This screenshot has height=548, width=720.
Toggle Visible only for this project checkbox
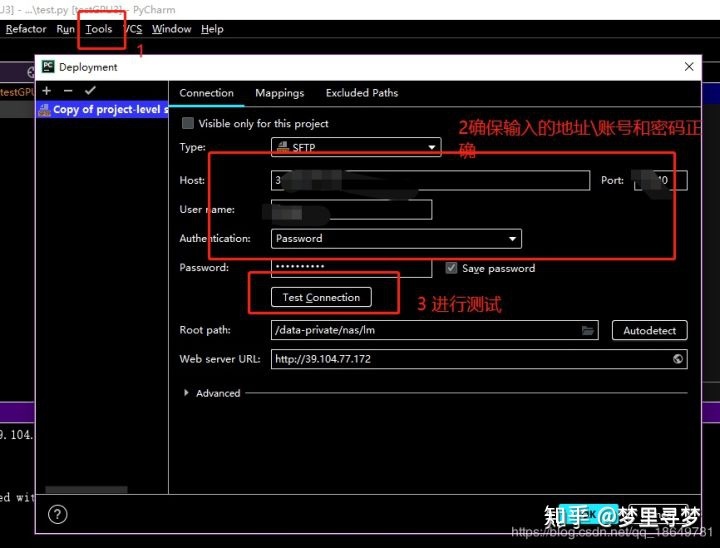pyautogui.click(x=188, y=123)
